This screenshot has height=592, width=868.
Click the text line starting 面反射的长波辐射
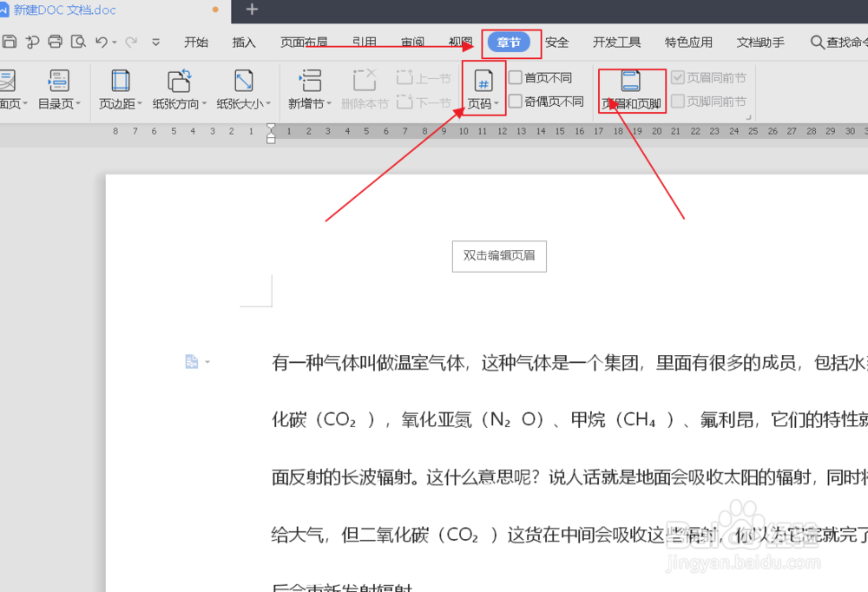(x=569, y=477)
